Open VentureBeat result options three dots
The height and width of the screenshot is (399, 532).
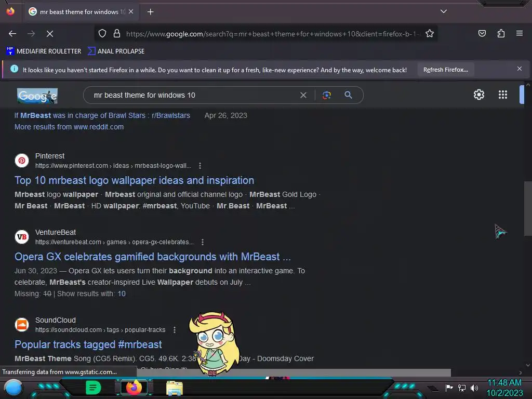pos(203,242)
